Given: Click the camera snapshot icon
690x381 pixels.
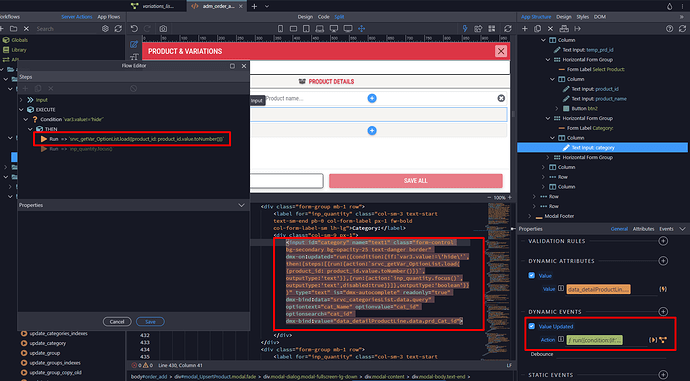Looking at the screenshot, I should pos(163,29).
